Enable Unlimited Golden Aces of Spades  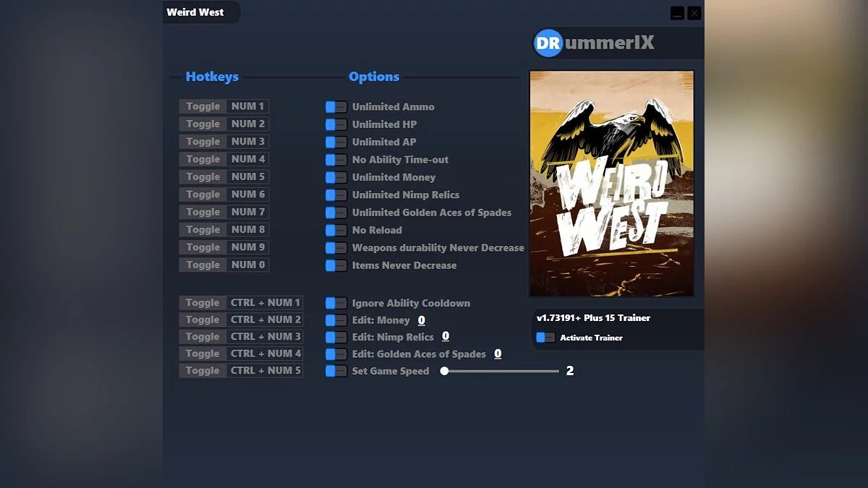(x=336, y=213)
